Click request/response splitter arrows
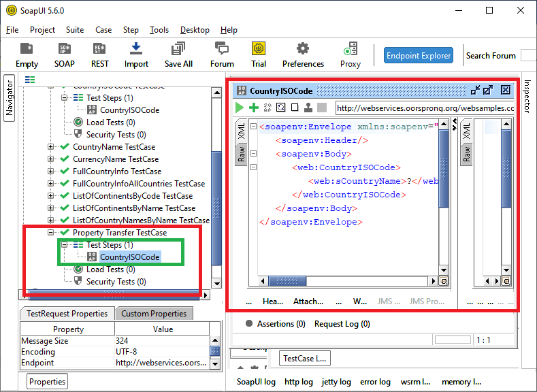This screenshot has width=537, height=392. pos(455,125)
